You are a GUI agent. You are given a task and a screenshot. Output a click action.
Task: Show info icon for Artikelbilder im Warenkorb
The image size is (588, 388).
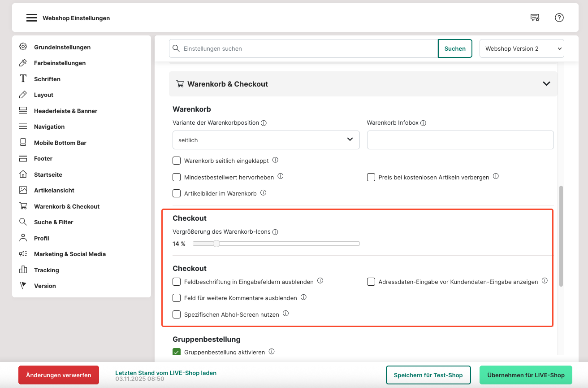264,193
